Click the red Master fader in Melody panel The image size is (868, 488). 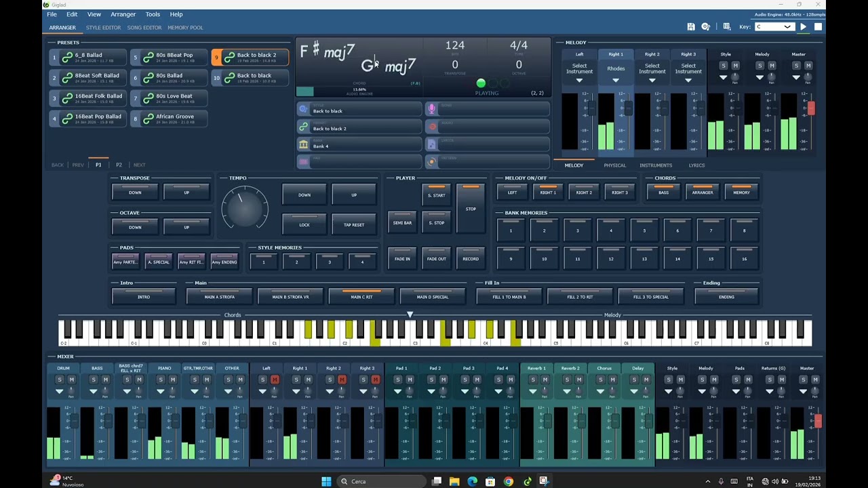click(x=811, y=108)
